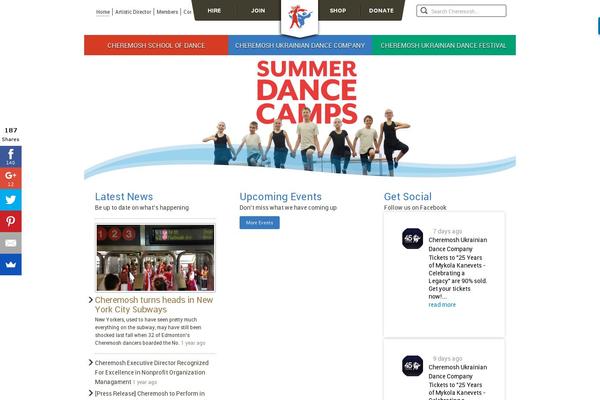Click Latest News section heading
Screen dimensions: 600x400
(124, 197)
